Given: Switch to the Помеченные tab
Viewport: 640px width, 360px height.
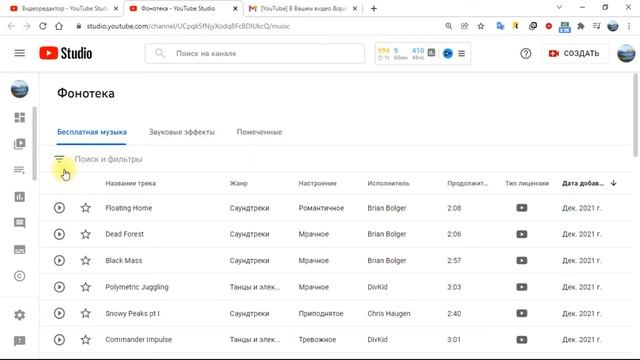Looking at the screenshot, I should 259,132.
